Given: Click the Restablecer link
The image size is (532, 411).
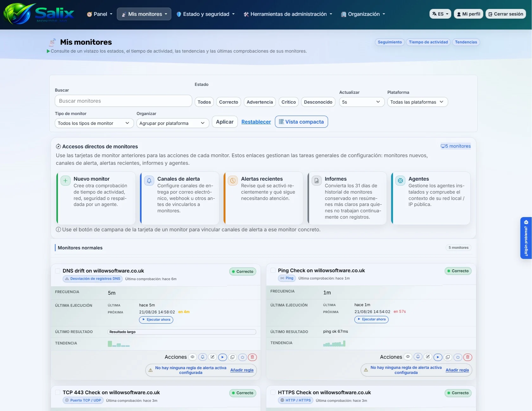Looking at the screenshot, I should tap(256, 122).
